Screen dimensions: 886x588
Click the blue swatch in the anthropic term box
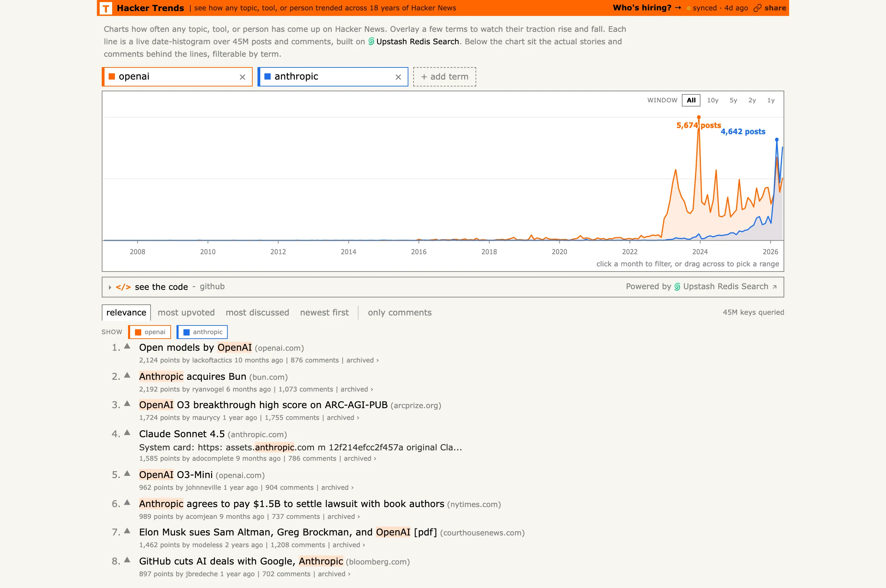268,76
